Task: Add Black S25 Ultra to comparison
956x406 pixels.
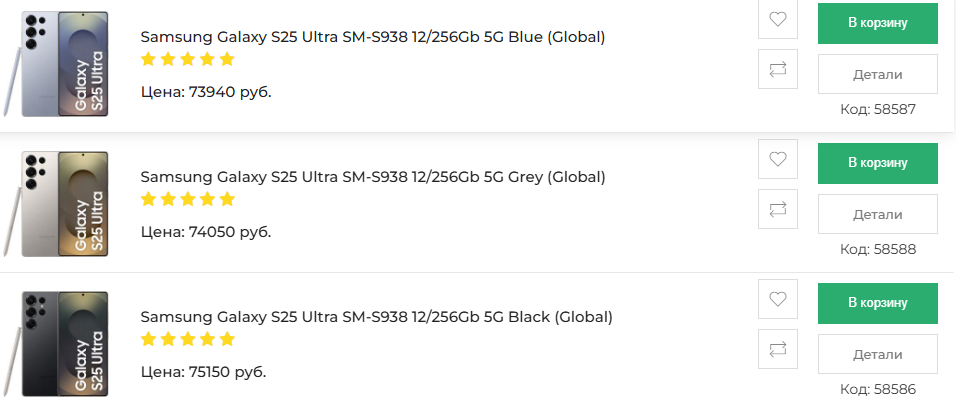Action: [778, 350]
